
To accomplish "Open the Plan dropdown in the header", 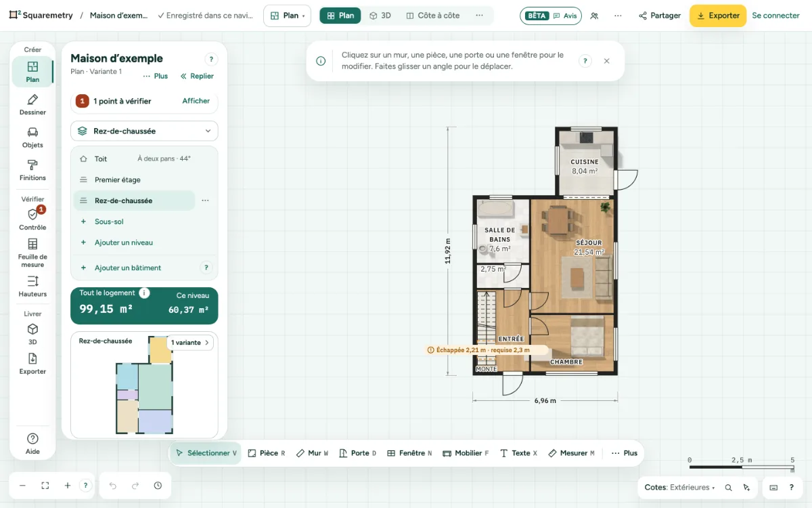I will pos(287,16).
